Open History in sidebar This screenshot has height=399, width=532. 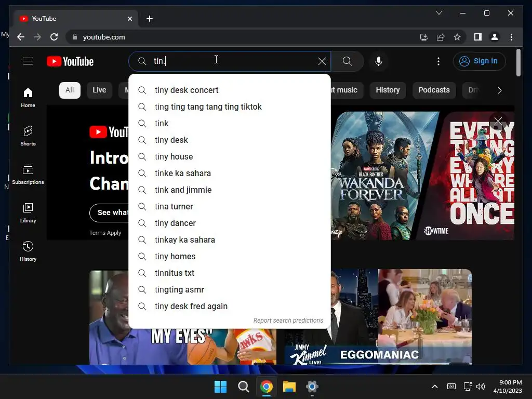[x=28, y=251]
